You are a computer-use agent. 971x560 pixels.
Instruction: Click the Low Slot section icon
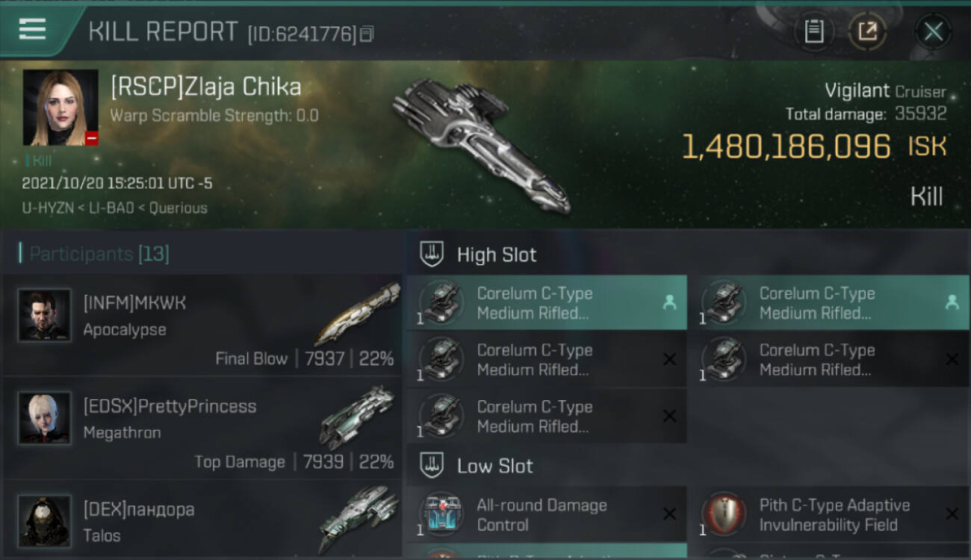[x=432, y=465]
